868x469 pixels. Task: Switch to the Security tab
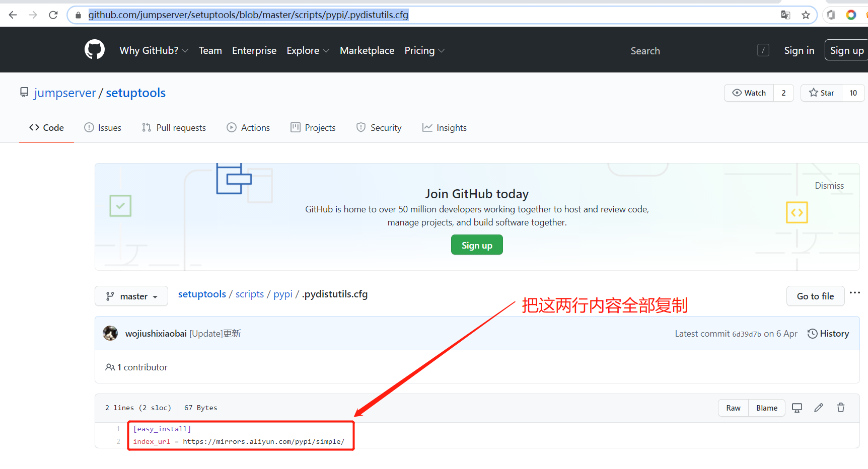click(x=379, y=128)
